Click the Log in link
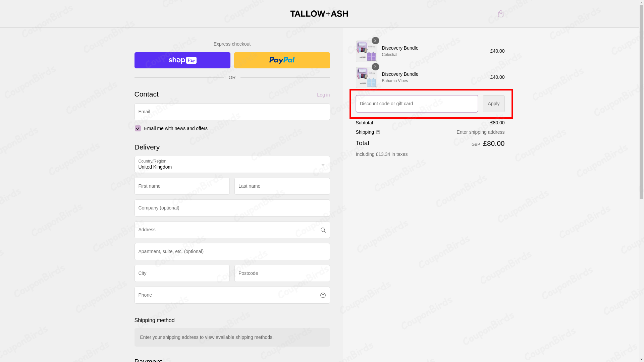Viewport: 644px width, 362px height. [x=323, y=95]
